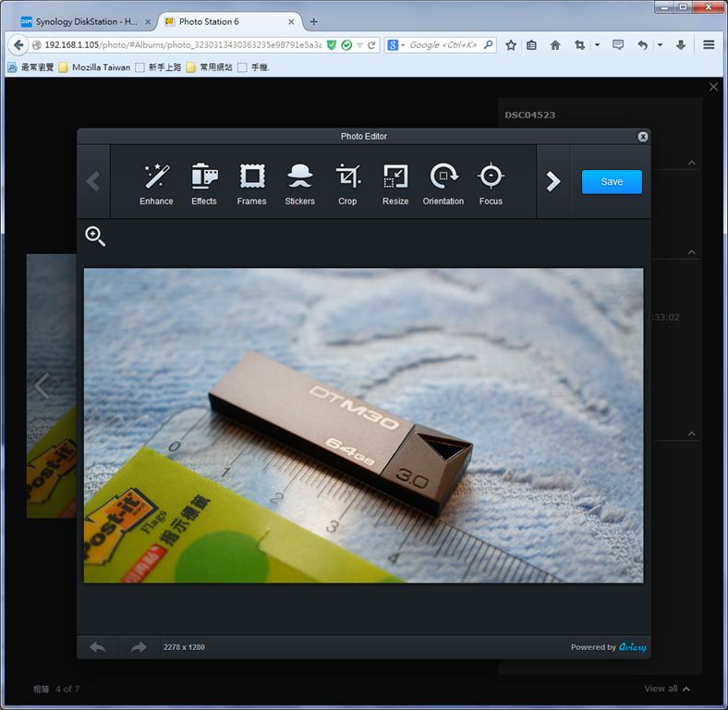Viewport: 728px width, 710px height.
Task: Bookmark this page with star icon
Action: click(511, 45)
